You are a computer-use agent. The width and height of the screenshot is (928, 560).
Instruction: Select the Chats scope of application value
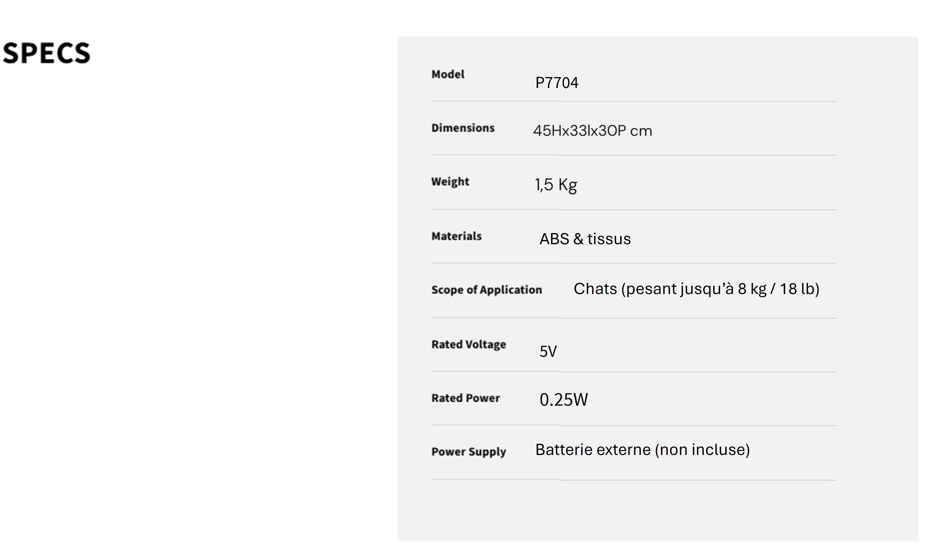[696, 289]
